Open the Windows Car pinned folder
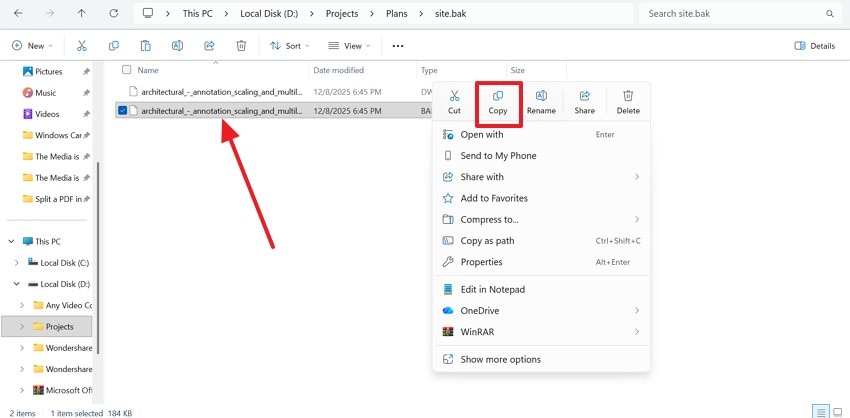This screenshot has width=850, height=418. (52, 135)
